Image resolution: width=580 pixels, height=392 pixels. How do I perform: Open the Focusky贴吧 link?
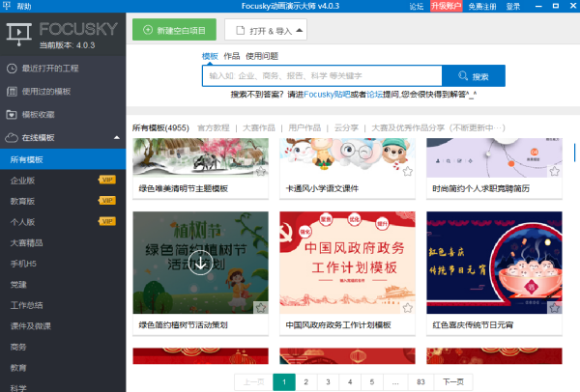coord(327,95)
